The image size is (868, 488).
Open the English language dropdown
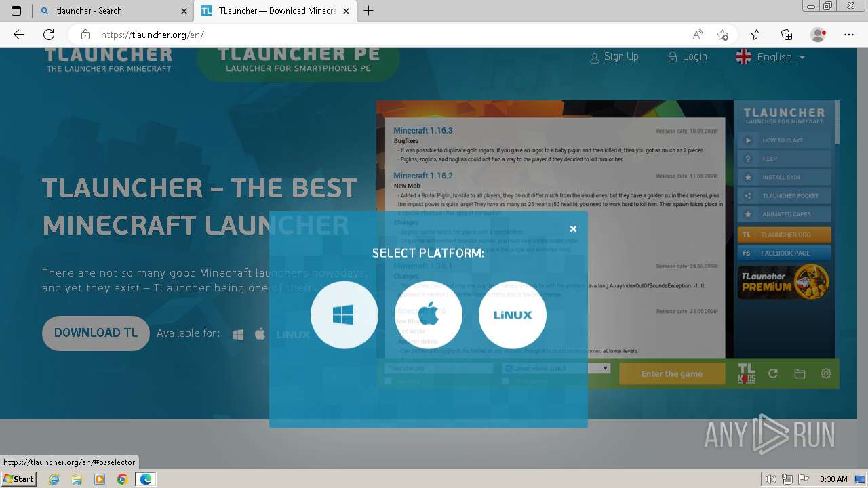pyautogui.click(x=770, y=57)
